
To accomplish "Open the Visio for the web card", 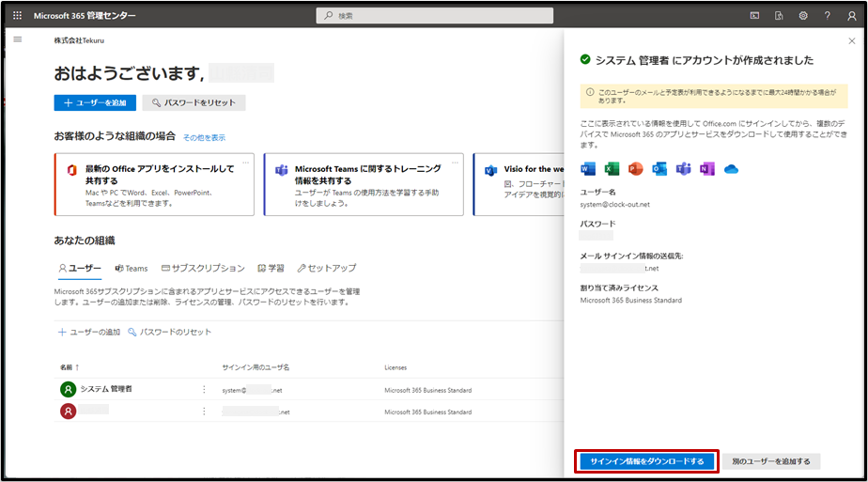I will tap(519, 184).
